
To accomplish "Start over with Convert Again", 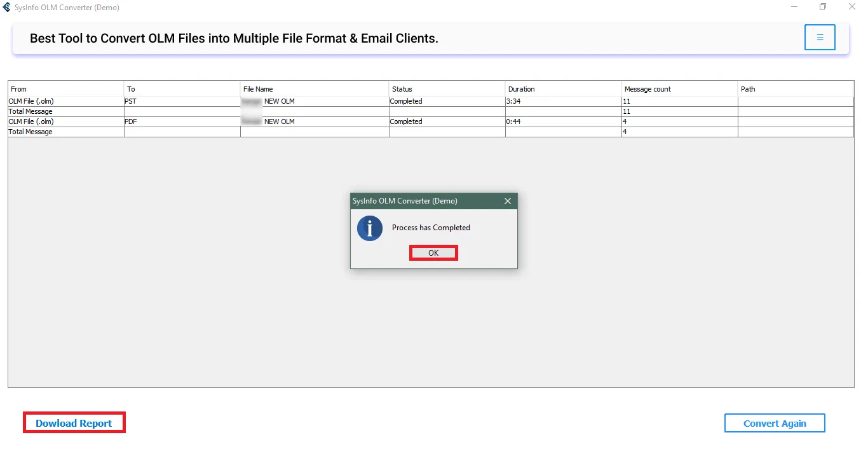I will point(775,423).
